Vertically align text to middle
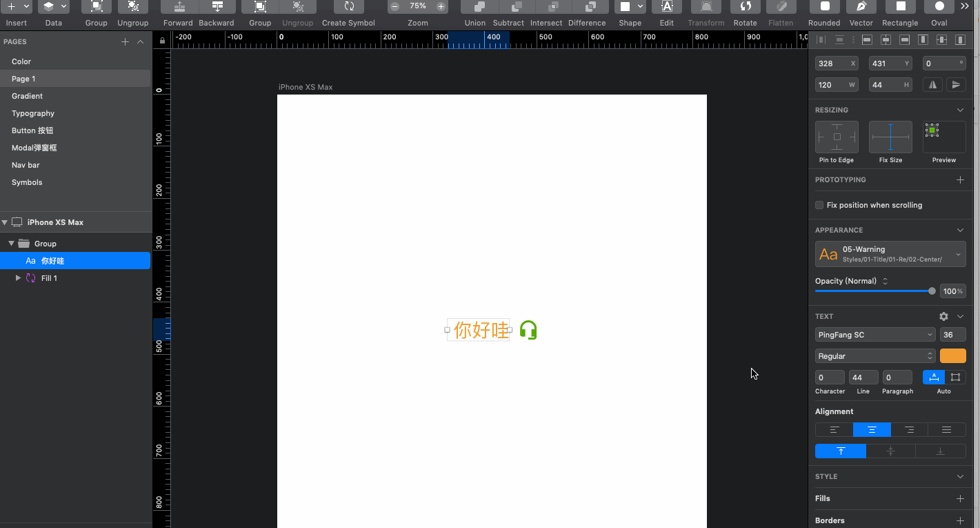The height and width of the screenshot is (528, 980). (890, 451)
